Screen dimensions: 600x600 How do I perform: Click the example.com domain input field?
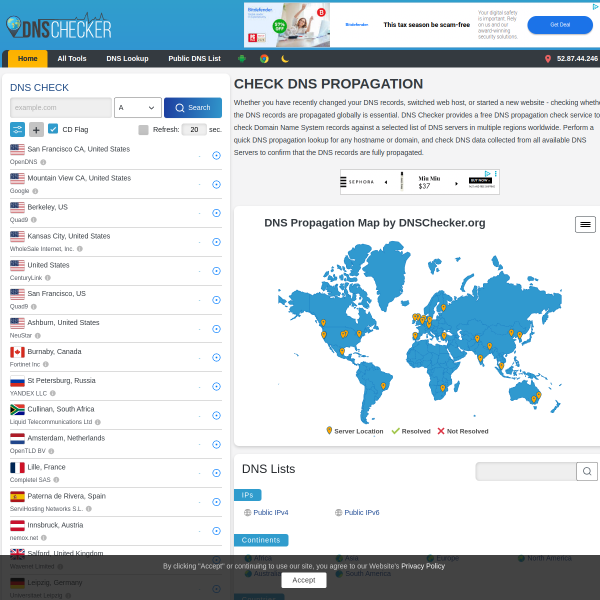click(60, 107)
